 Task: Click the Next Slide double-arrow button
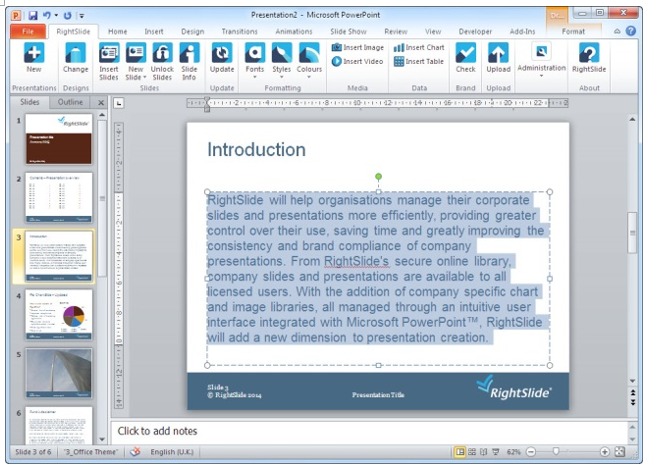coord(632,402)
